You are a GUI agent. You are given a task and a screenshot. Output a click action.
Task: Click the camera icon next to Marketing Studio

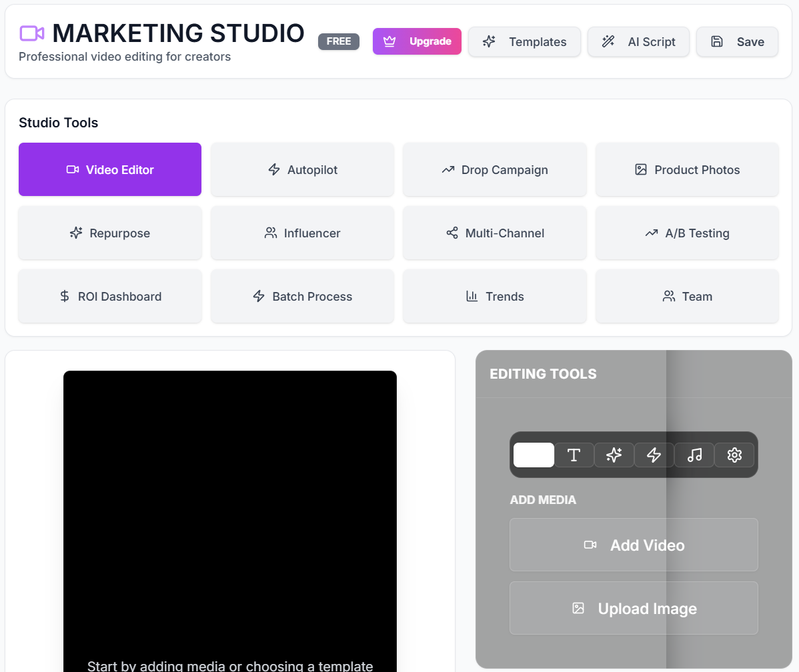pyautogui.click(x=32, y=32)
